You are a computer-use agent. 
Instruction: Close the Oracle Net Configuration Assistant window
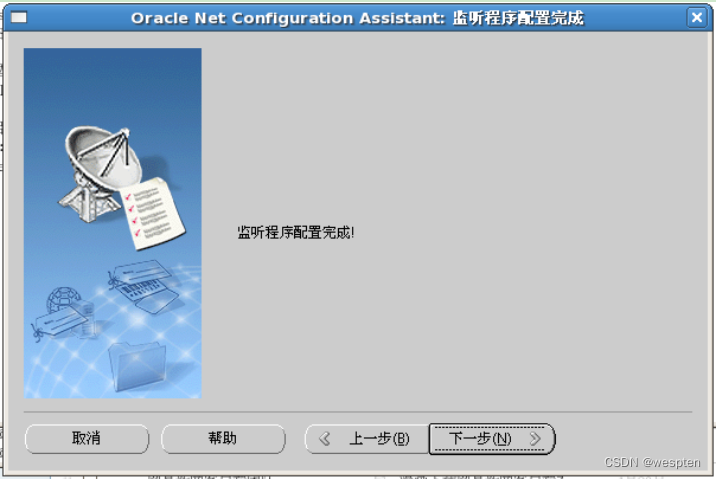(x=697, y=18)
